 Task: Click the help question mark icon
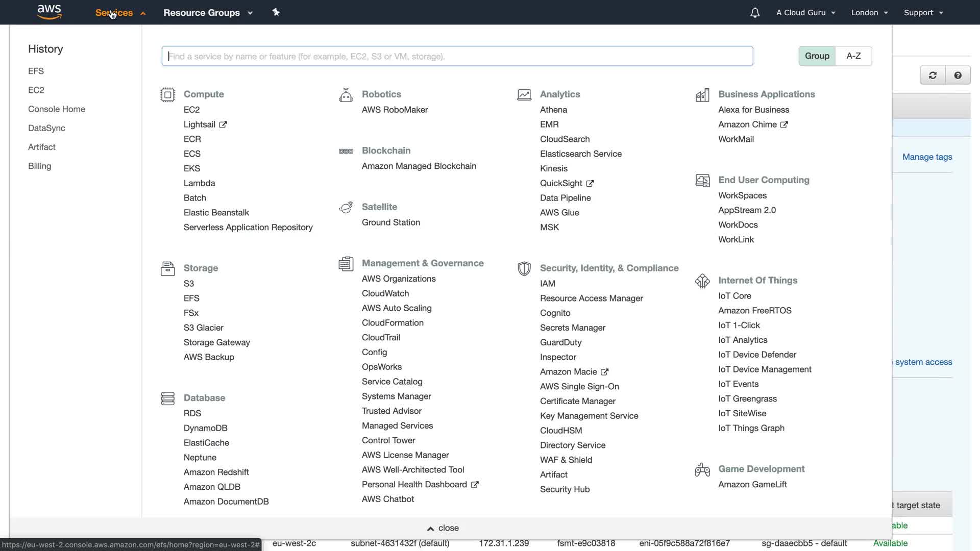(x=958, y=76)
